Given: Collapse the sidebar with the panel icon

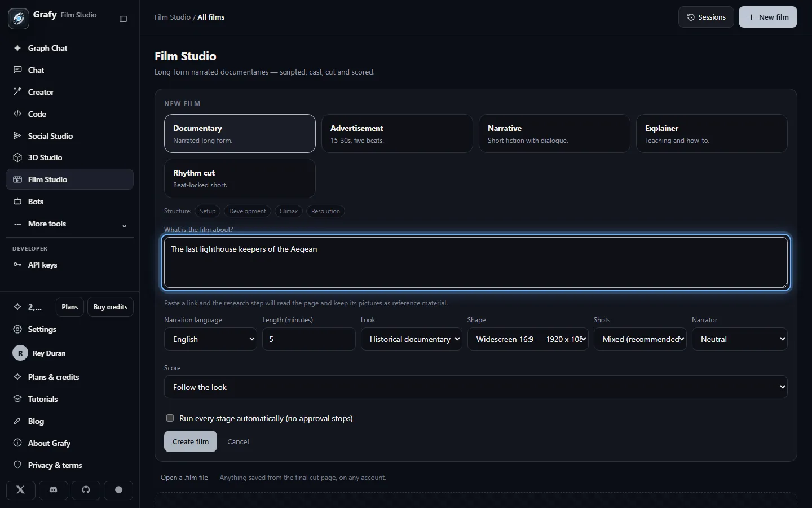Looking at the screenshot, I should [123, 19].
